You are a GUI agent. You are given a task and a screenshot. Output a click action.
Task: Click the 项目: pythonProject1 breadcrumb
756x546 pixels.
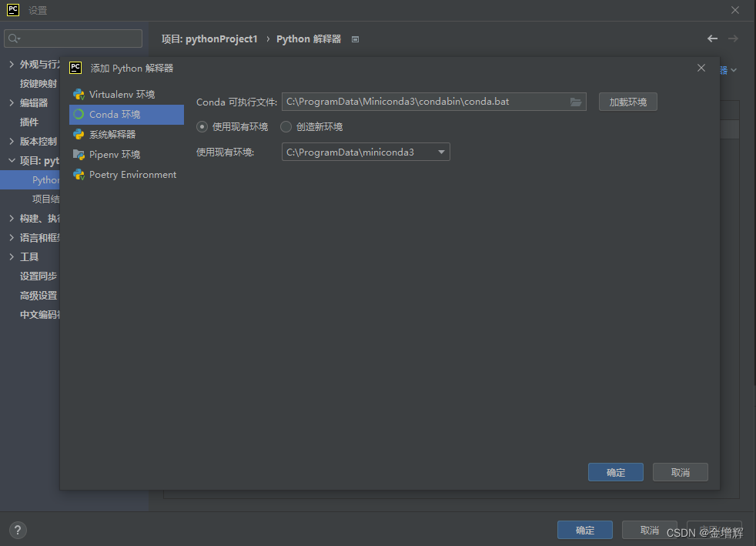pyautogui.click(x=209, y=39)
